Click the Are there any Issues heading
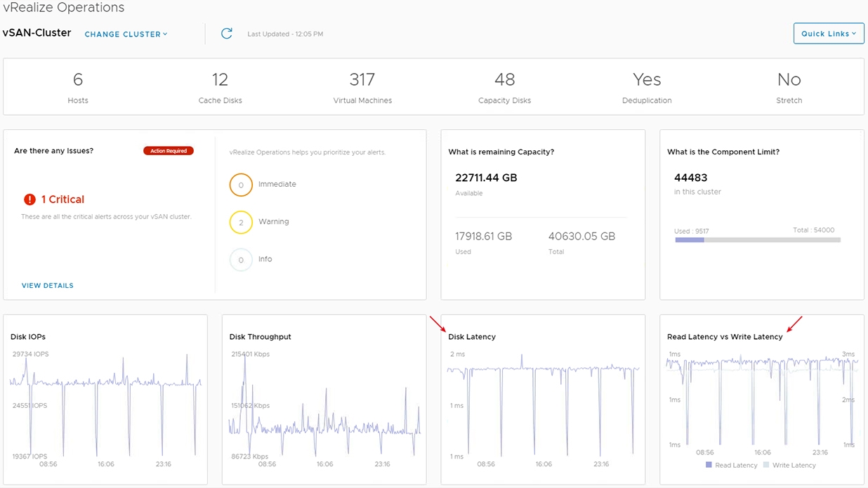This screenshot has height=488, width=868. point(53,151)
